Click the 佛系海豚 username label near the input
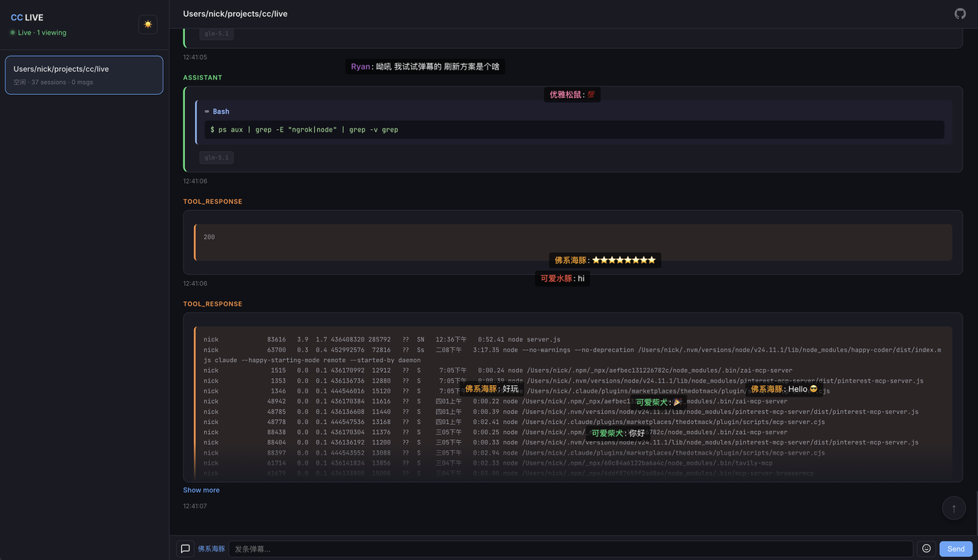Screen dimensions: 978x560 211,549
